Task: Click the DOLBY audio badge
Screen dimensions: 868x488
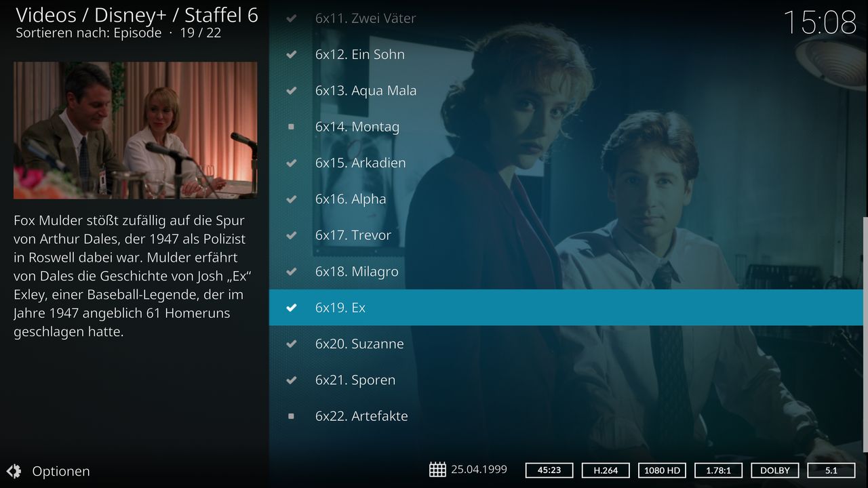Action: pyautogui.click(x=775, y=470)
